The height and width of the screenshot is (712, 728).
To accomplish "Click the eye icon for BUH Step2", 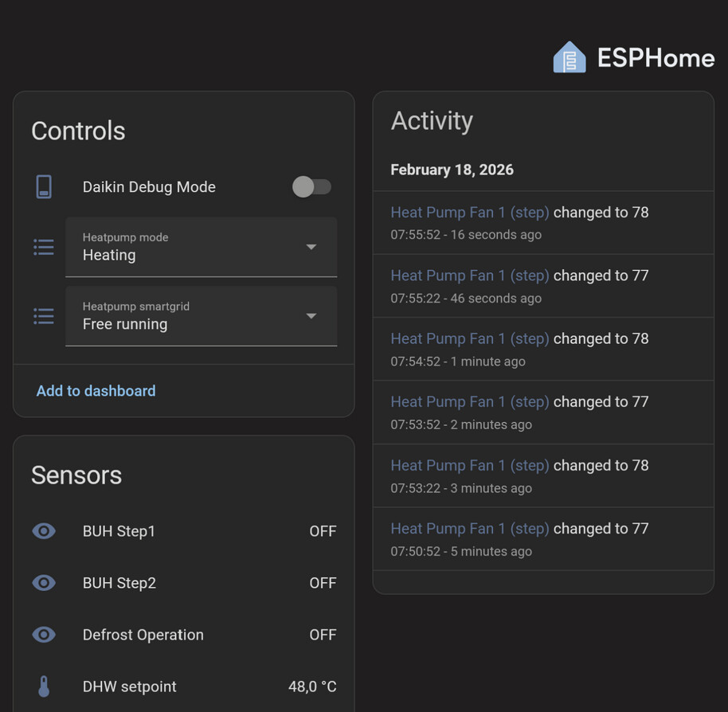I will click(x=44, y=583).
